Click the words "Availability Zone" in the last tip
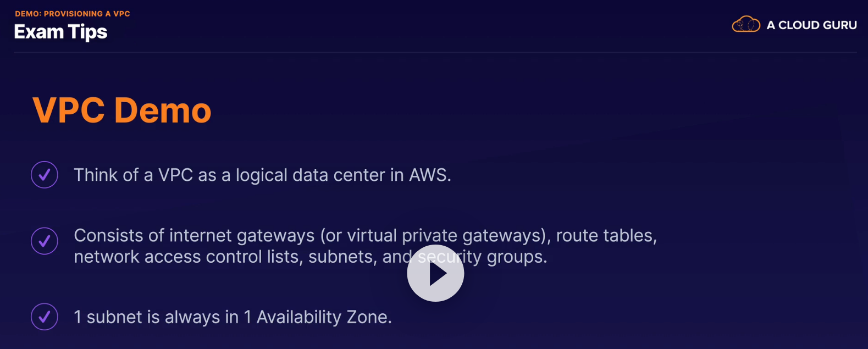This screenshot has width=868, height=349. point(323,317)
